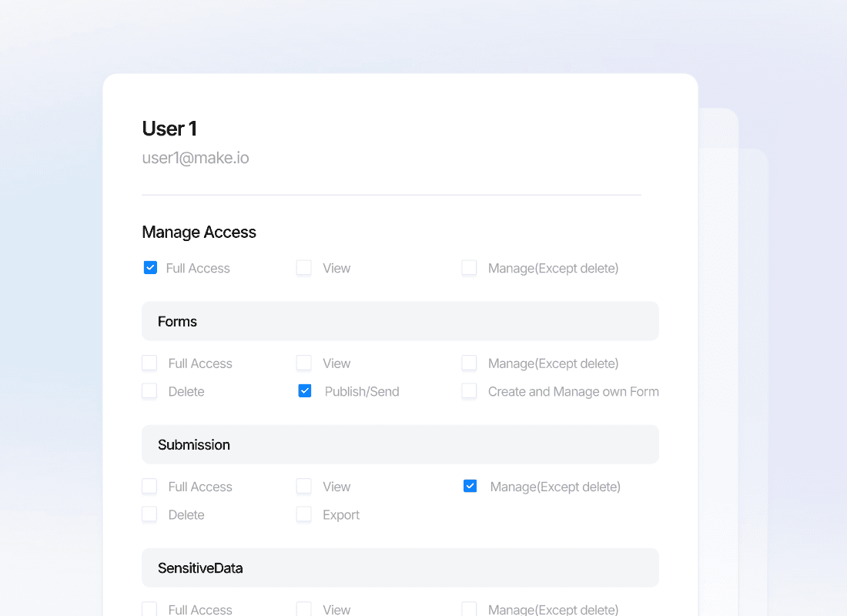Enable Delete permission for Forms
847x616 pixels.
pos(149,391)
